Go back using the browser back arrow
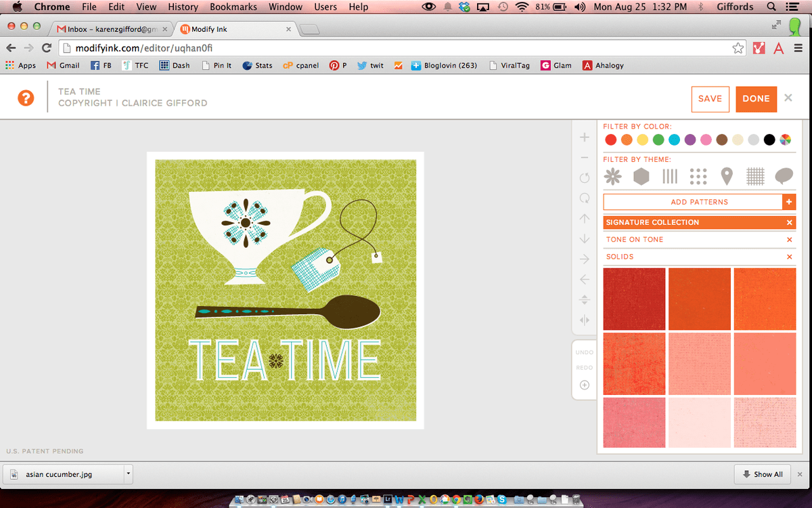 [12, 48]
